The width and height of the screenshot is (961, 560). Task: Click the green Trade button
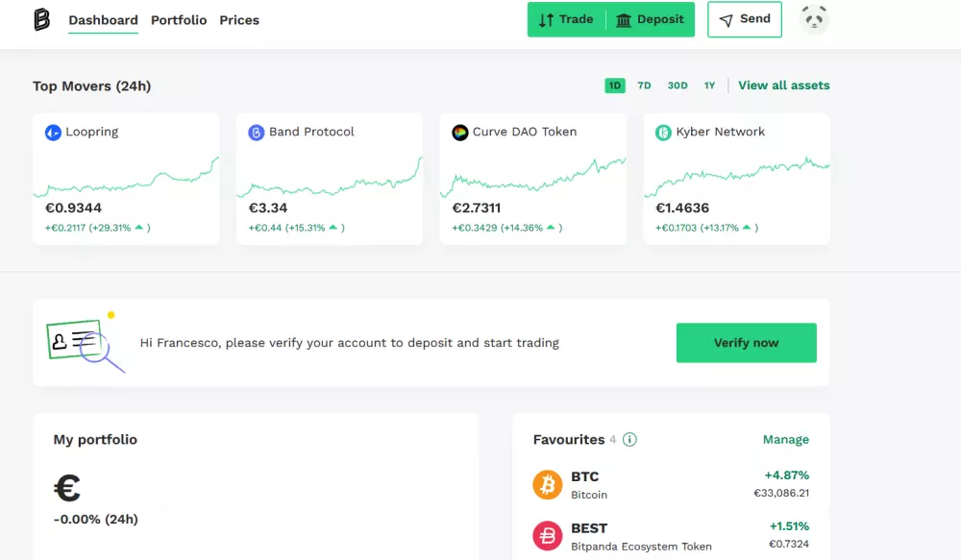(566, 19)
